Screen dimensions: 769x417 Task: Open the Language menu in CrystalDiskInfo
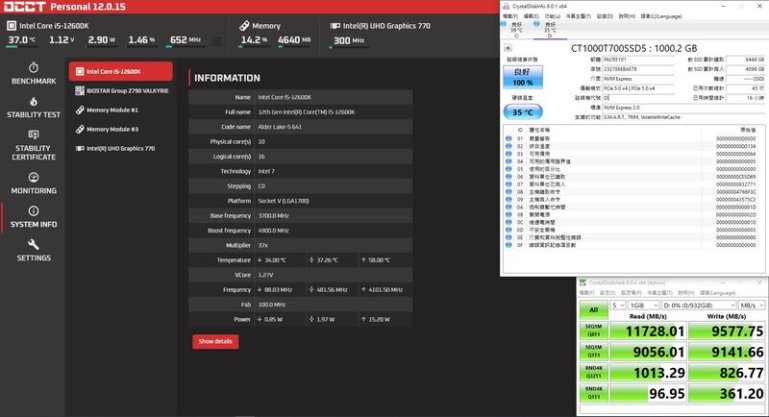pos(661,16)
